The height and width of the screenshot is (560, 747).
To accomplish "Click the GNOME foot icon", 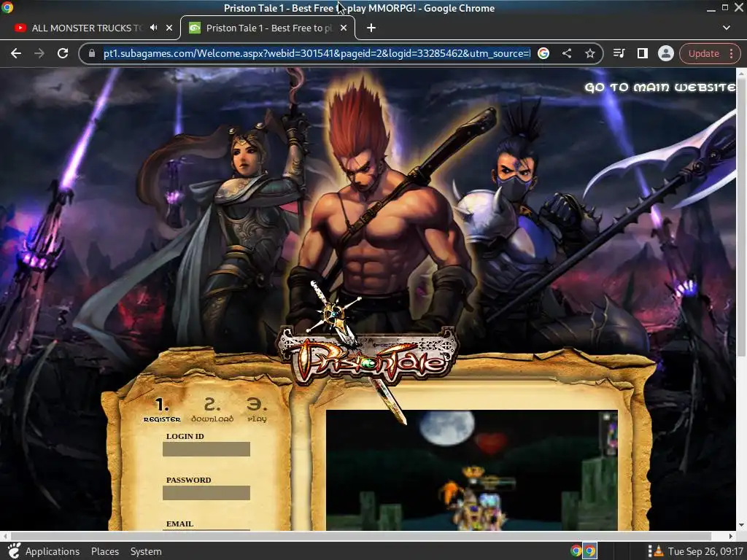I will point(14,551).
